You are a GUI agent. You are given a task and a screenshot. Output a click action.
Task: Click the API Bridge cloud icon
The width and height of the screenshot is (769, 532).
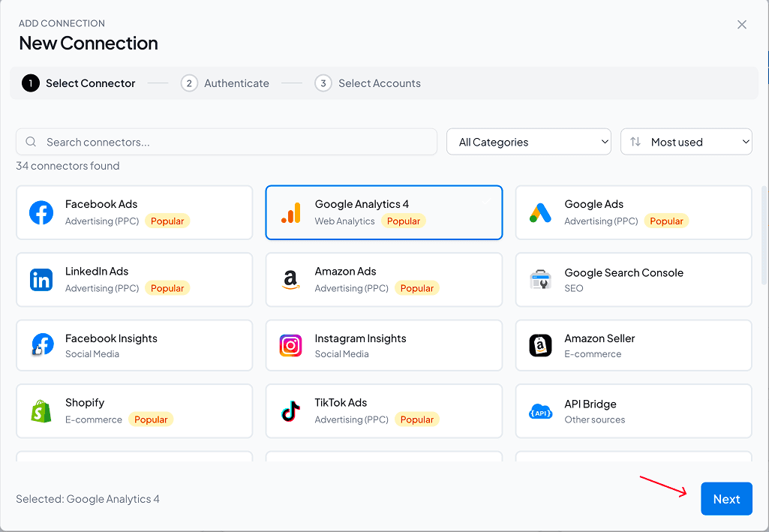[x=540, y=411]
